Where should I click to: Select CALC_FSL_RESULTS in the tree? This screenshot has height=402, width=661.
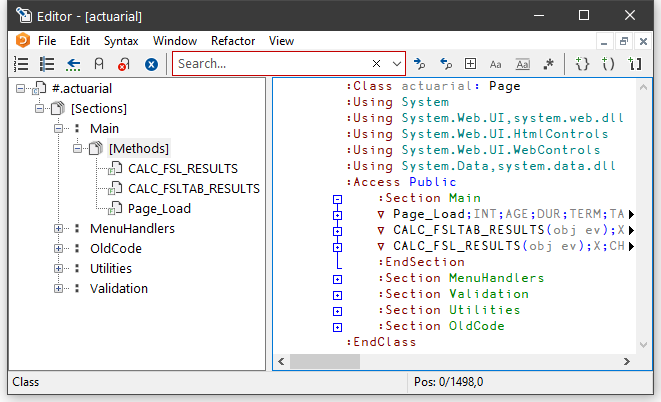click(183, 169)
